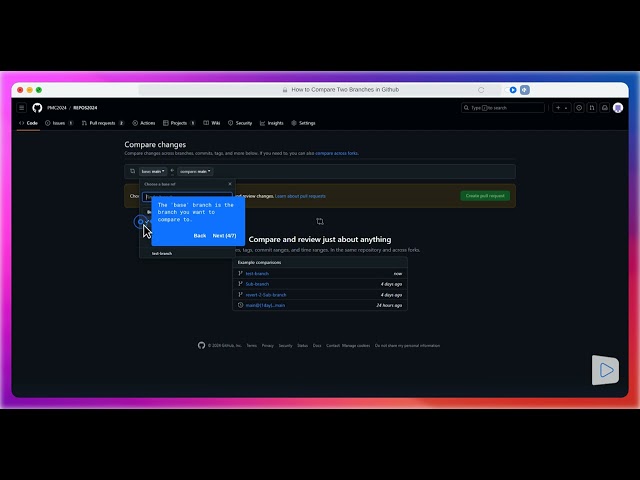Open the issues icon in header
This screenshot has width=640, height=480.
click(x=579, y=108)
